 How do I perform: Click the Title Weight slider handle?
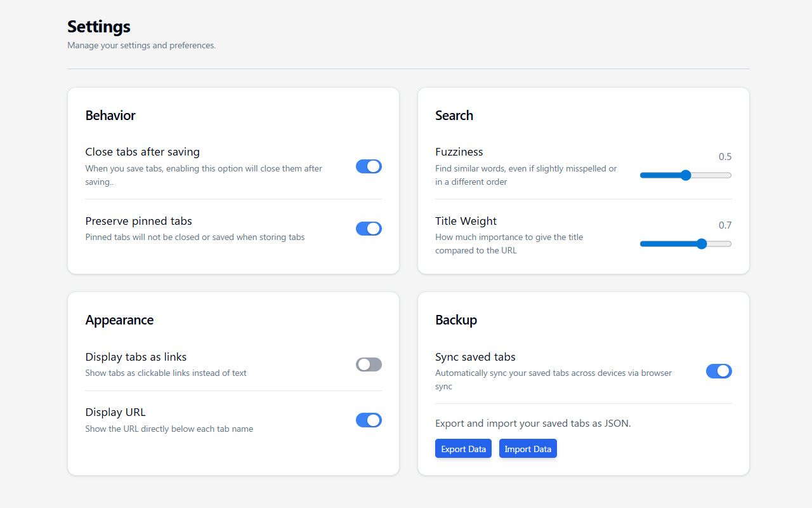click(701, 243)
